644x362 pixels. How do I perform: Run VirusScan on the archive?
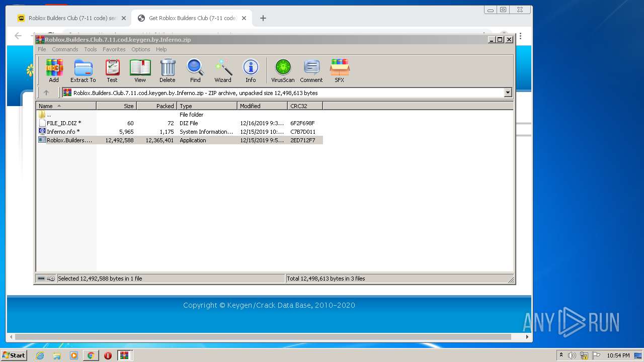click(x=283, y=70)
